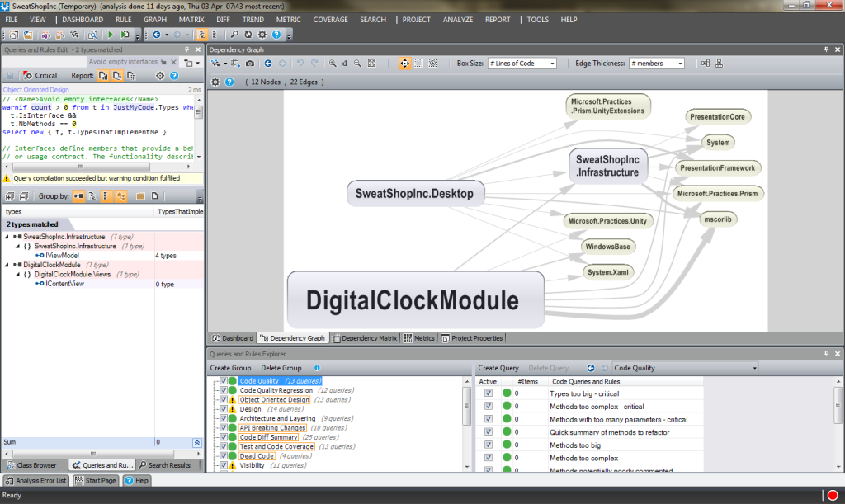The height and width of the screenshot is (504, 845).
Task: Click the Delete Group button
Action: click(x=281, y=368)
